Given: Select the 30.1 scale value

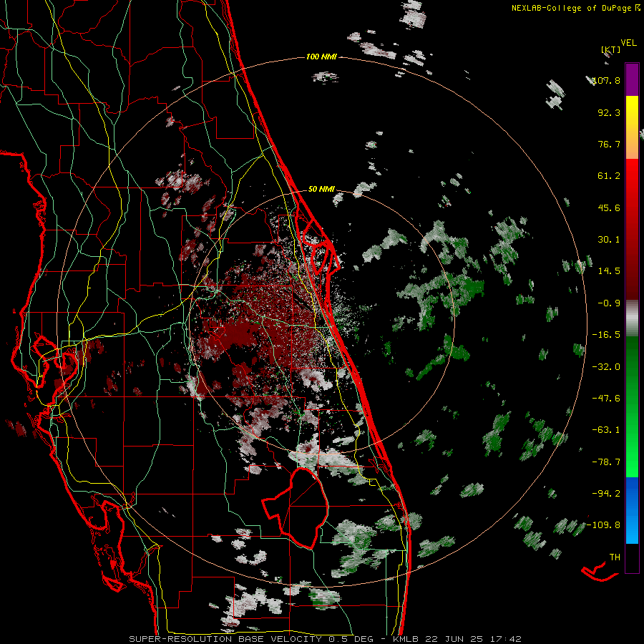Looking at the screenshot, I should [609, 240].
